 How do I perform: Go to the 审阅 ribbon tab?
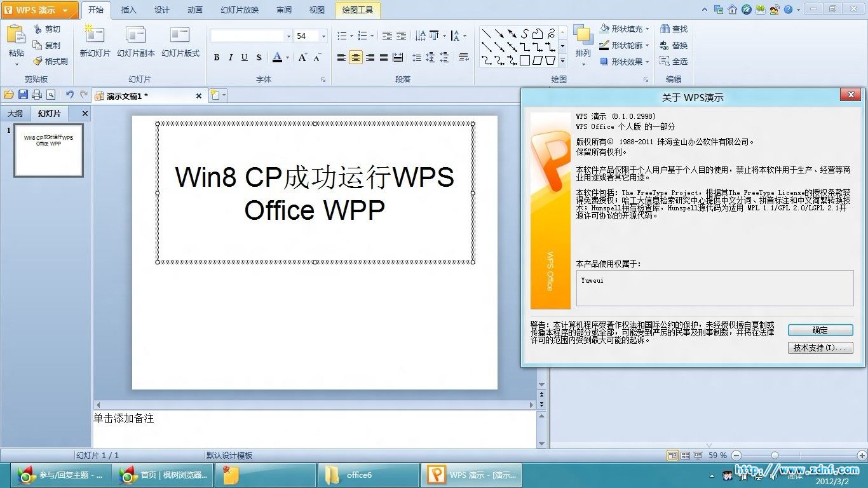(x=284, y=10)
